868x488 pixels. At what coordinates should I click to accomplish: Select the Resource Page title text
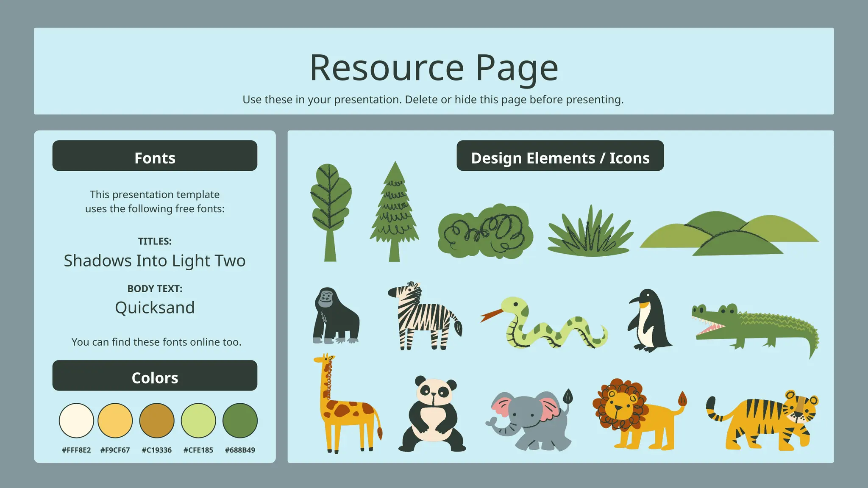434,68
